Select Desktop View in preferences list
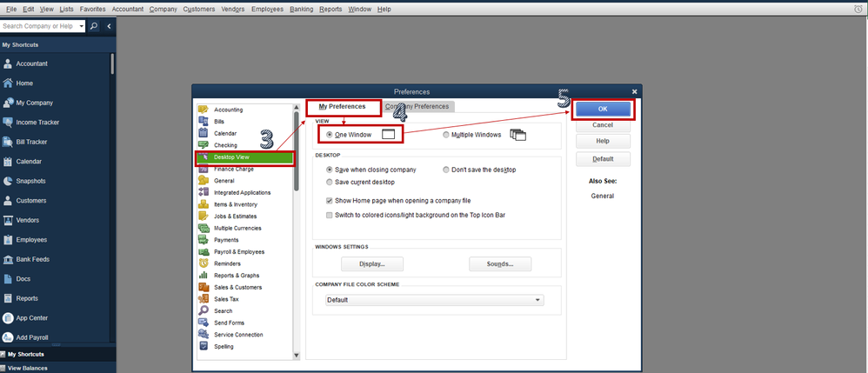This screenshot has width=868, height=373. click(x=244, y=157)
